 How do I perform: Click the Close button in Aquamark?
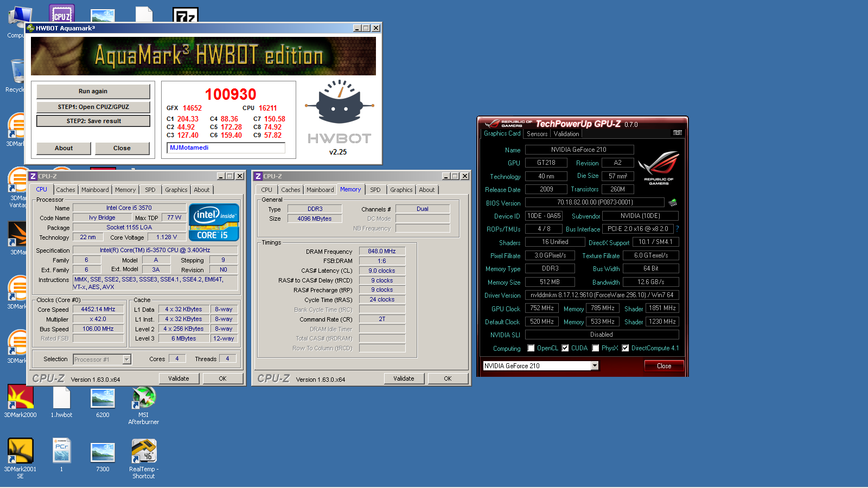(x=122, y=148)
